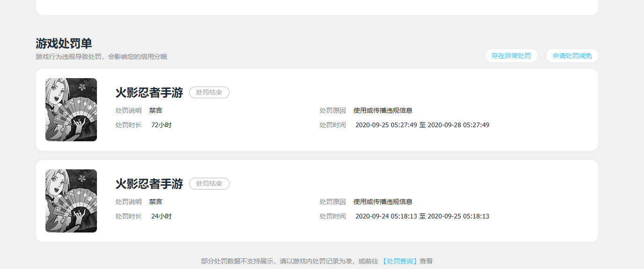Click the 处罚结束 badge in the 72小时 card
Image resolution: width=644 pixels, height=269 pixels.
coord(209,93)
